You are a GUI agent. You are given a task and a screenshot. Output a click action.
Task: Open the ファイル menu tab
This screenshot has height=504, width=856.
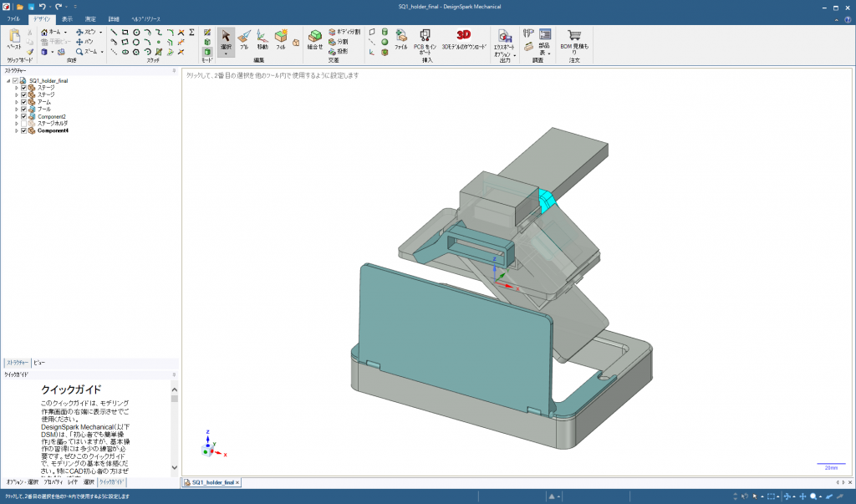(13, 18)
